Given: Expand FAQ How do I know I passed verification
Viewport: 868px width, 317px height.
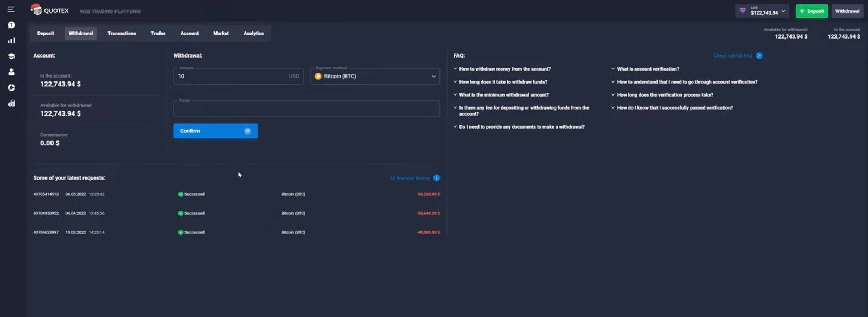Looking at the screenshot, I should coord(672,108).
